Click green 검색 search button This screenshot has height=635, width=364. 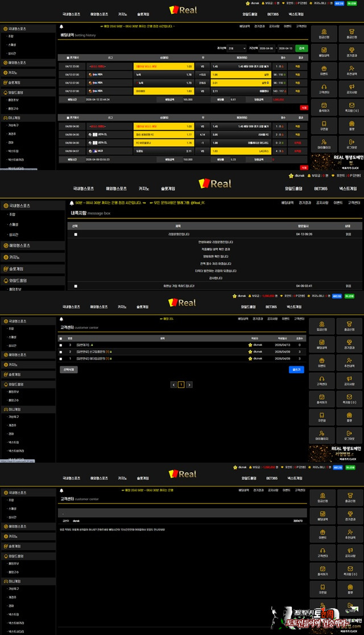(301, 48)
